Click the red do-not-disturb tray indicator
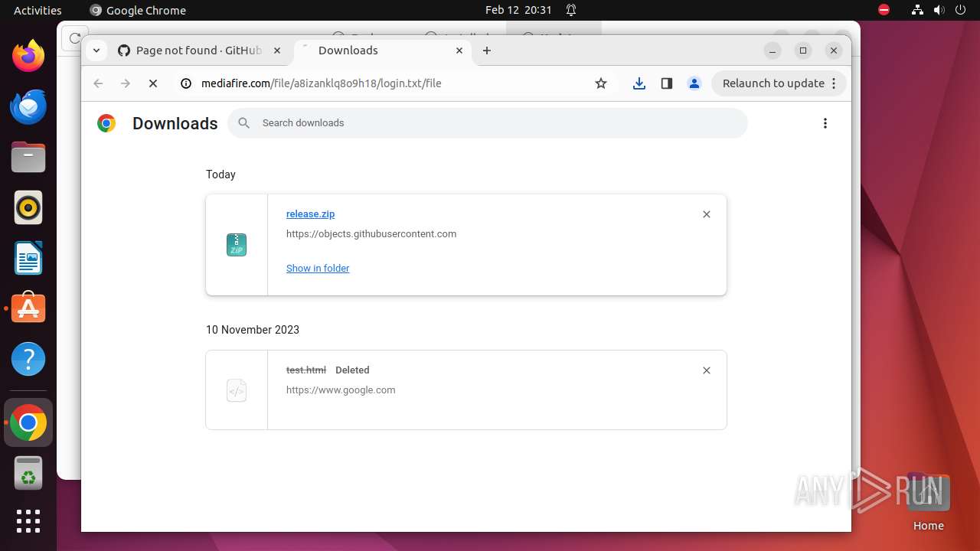Screen dimensions: 980x551 pos(884,10)
